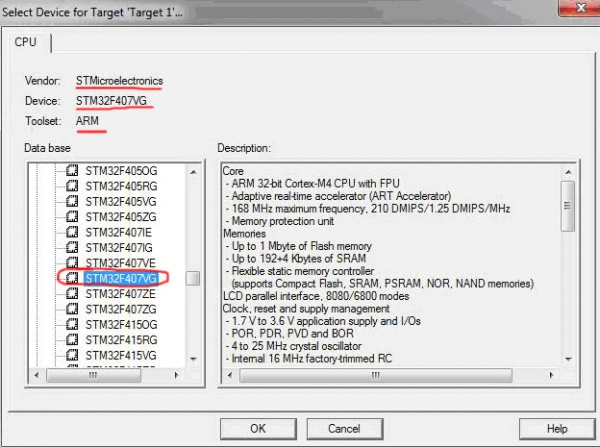The height and width of the screenshot is (448, 600).
Task: Click the chip icon beside STM32F415VG
Action: coord(72,355)
